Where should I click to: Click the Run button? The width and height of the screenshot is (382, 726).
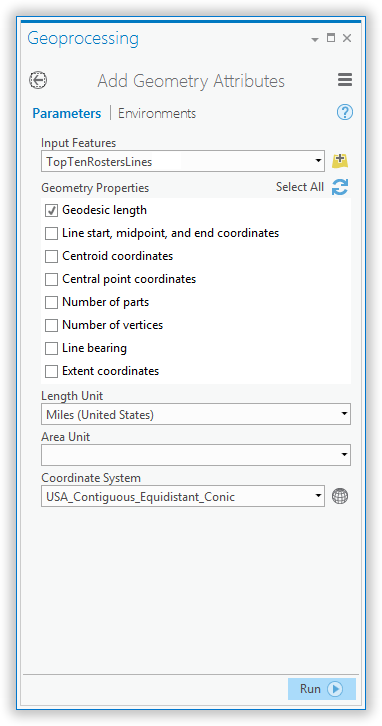coord(322,689)
